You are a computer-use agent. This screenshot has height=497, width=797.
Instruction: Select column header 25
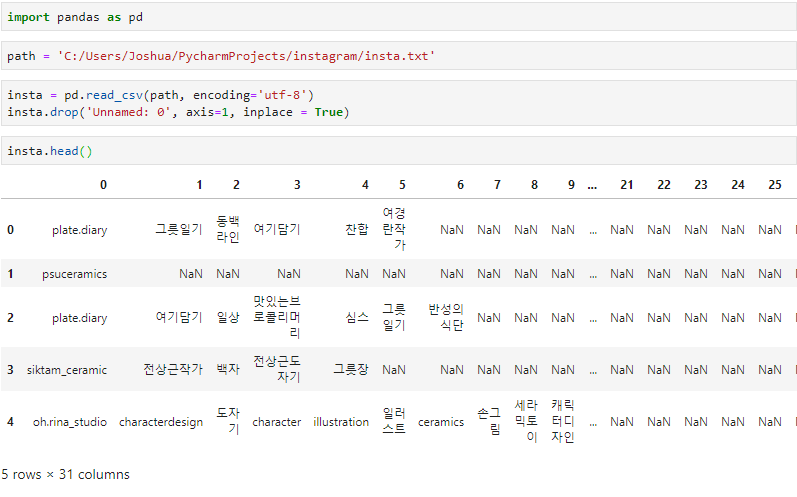[775, 185]
